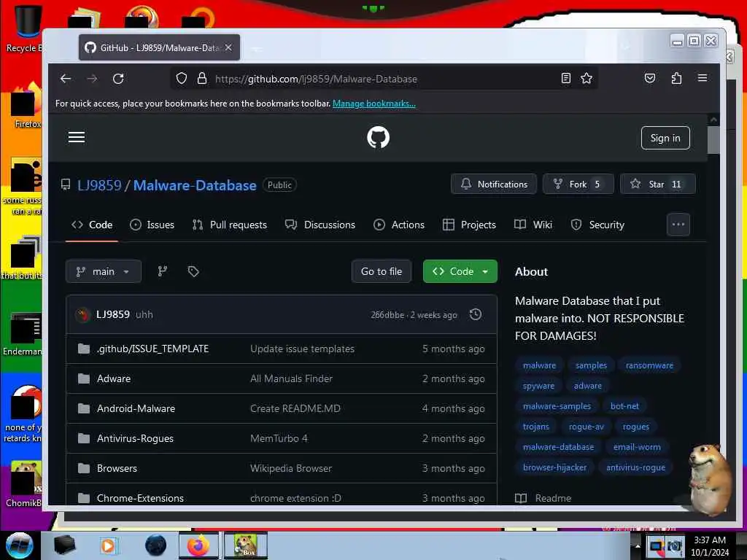Open the Actions tab
Image resolution: width=747 pixels, height=560 pixels.
pyautogui.click(x=399, y=225)
